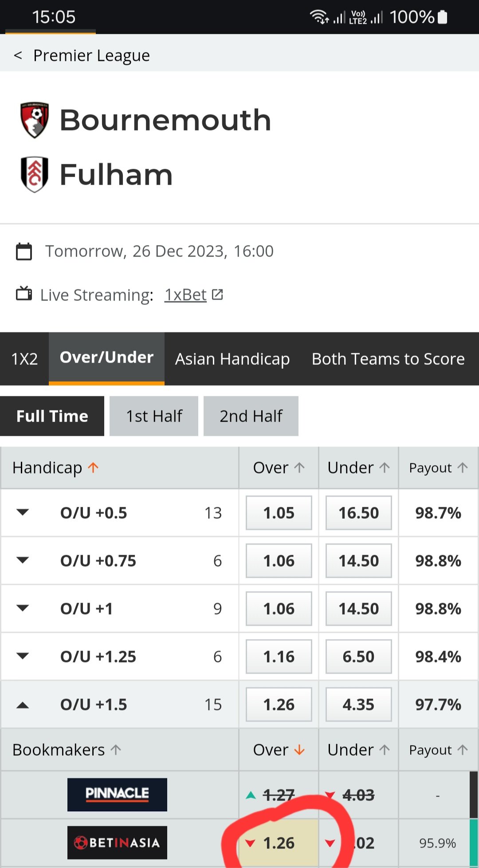Sort bookmakers by Over odds descending arrow
The width and height of the screenshot is (479, 868).
[300, 750]
